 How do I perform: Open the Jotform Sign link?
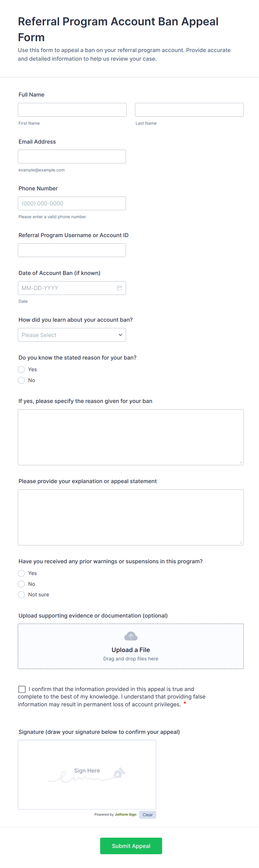click(x=125, y=814)
